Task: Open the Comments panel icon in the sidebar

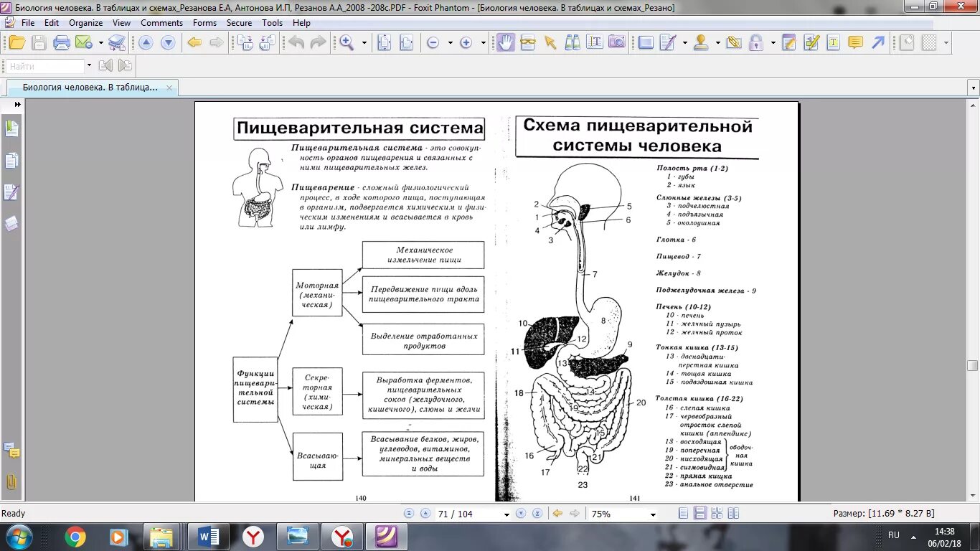Action: [11, 451]
